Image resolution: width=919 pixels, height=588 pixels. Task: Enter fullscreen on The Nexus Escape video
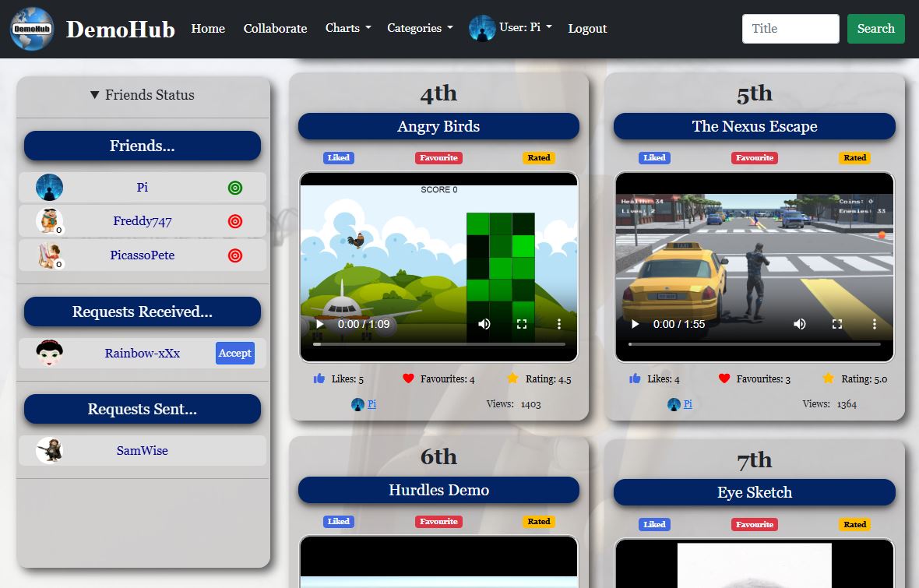[x=837, y=324]
